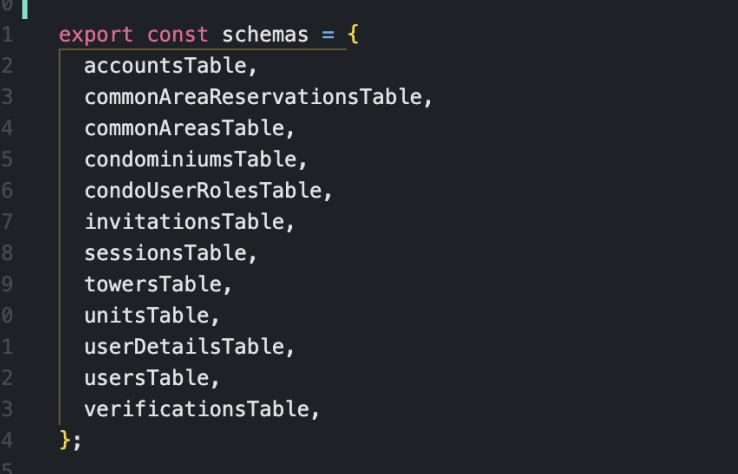Image resolution: width=738 pixels, height=474 pixels.
Task: Click the closing curly brace
Action: pyautogui.click(x=66, y=440)
